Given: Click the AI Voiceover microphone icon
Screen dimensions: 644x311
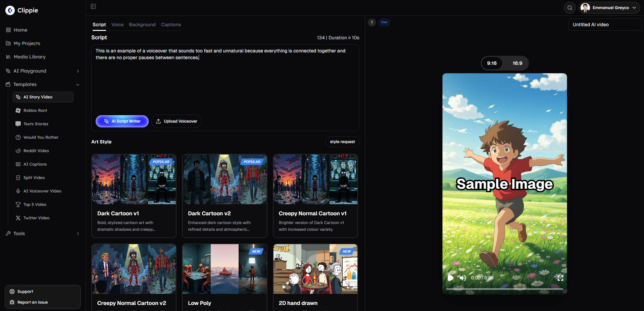Looking at the screenshot, I should click(x=18, y=191).
